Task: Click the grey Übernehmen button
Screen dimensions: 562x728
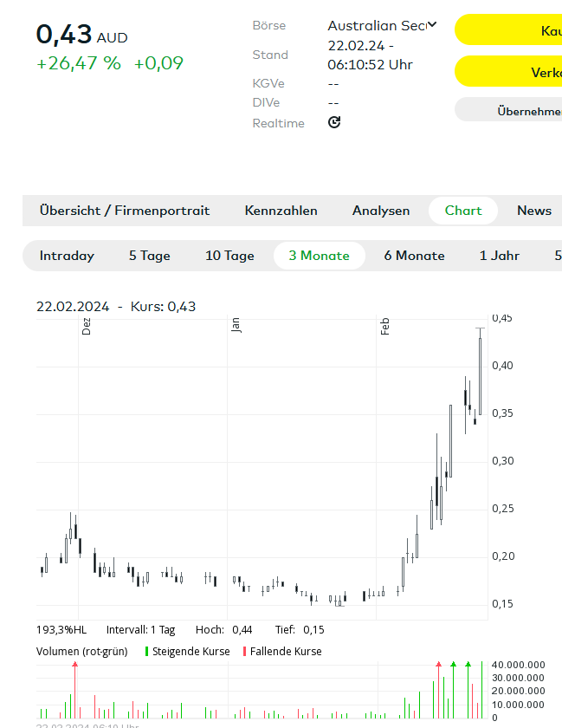Action: click(508, 110)
